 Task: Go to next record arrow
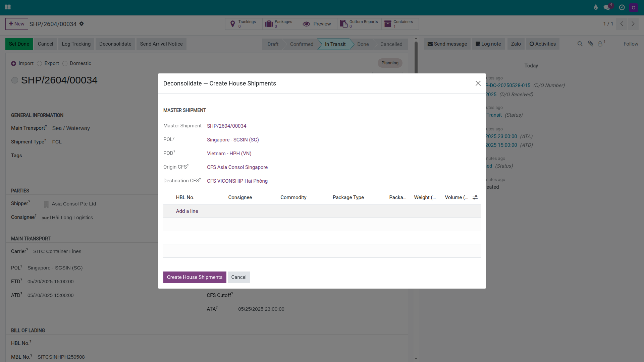[x=633, y=24]
